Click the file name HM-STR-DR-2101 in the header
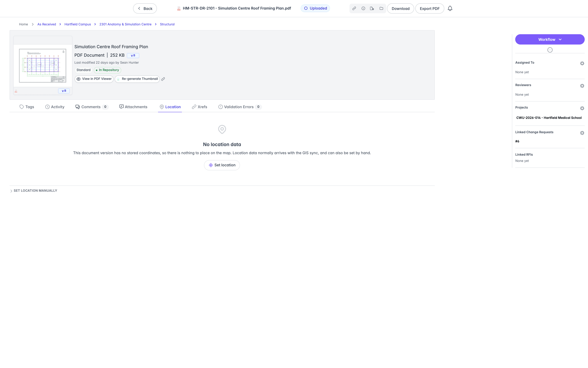The width and height of the screenshot is (588, 368). click(x=237, y=8)
